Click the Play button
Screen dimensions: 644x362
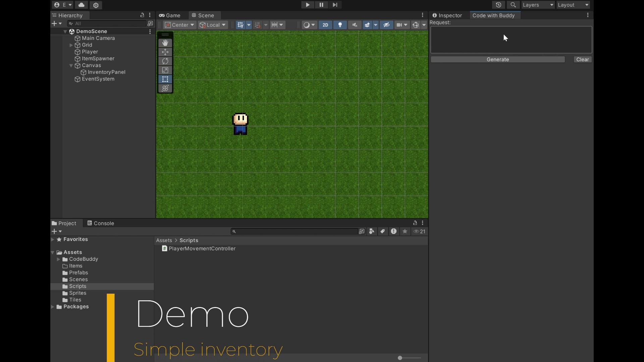pyautogui.click(x=307, y=5)
